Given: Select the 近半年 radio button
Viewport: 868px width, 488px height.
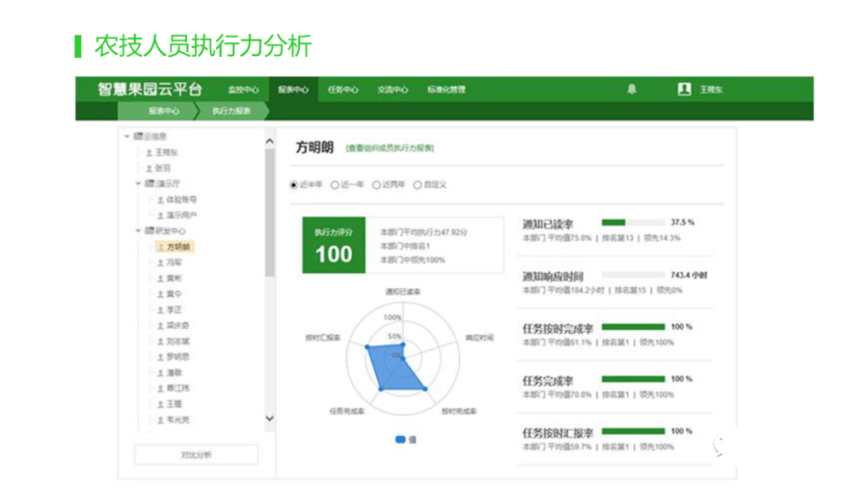Looking at the screenshot, I should tap(294, 184).
